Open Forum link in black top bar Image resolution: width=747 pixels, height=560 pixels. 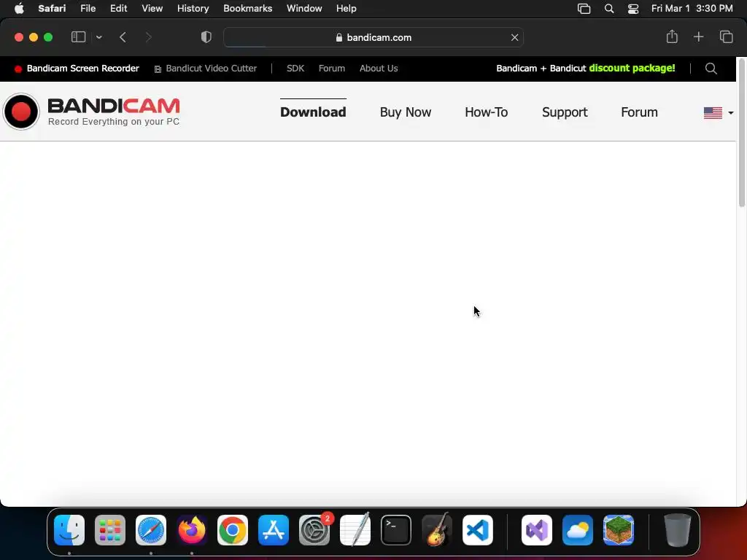(332, 69)
